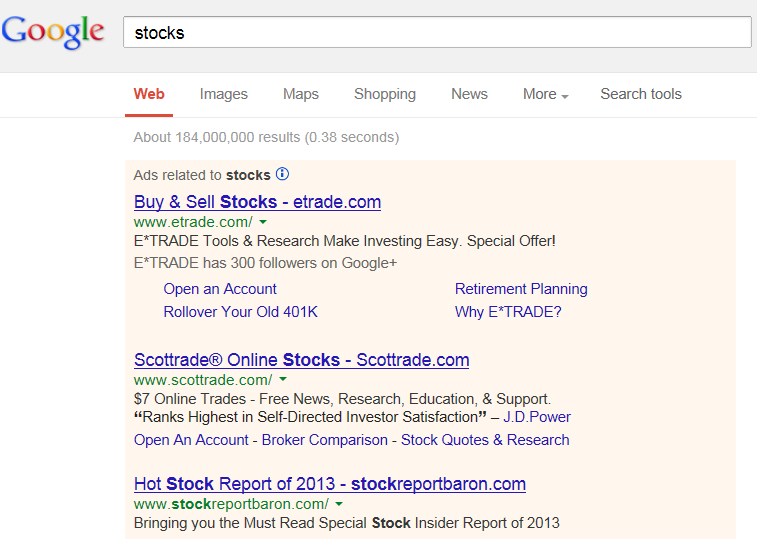Click the www.etrade.com/ green URL text
This screenshot has width=757, height=555.
pos(193,222)
